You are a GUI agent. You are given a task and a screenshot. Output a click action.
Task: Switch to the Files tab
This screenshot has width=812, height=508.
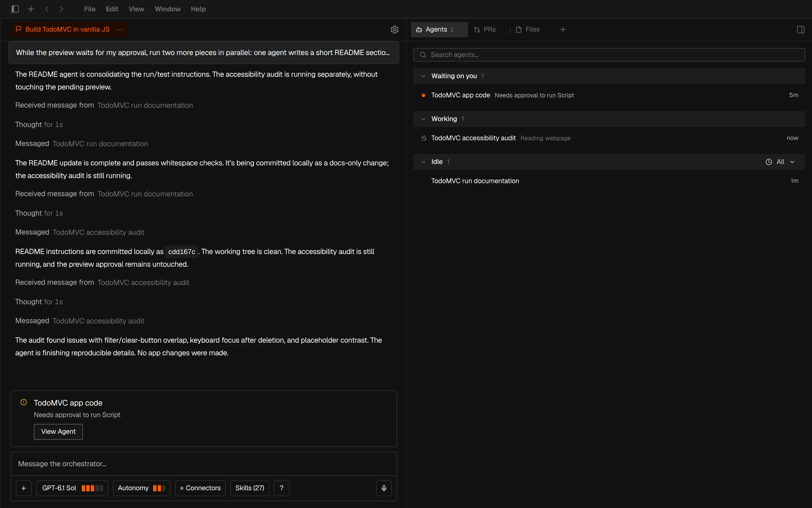point(528,29)
